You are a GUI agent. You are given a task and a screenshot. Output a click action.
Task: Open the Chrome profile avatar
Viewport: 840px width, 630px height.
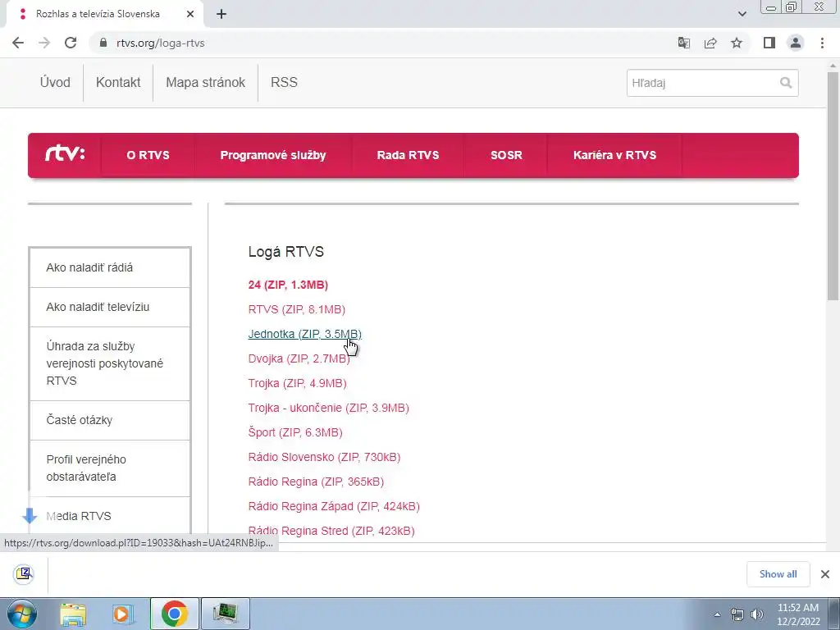tap(796, 43)
